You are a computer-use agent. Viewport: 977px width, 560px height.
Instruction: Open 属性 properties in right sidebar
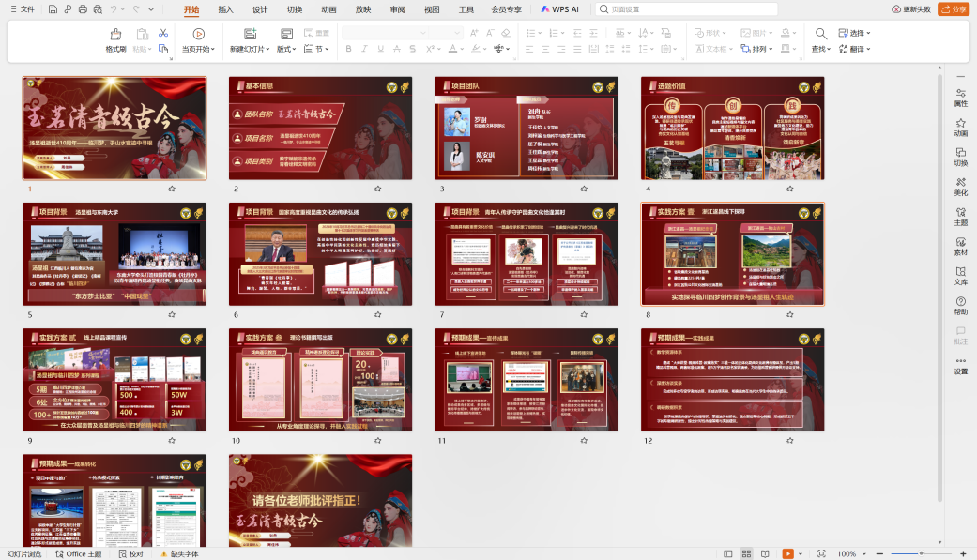click(x=960, y=96)
